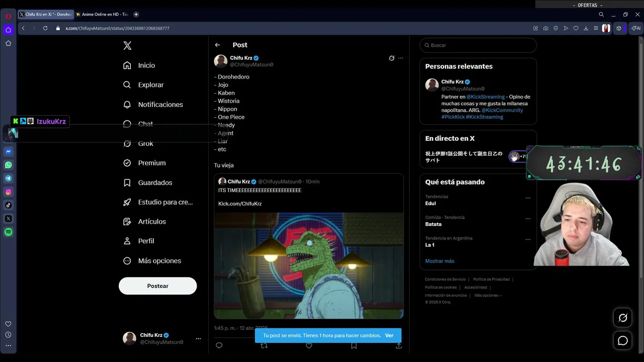Expand Más opciones footer link

[488, 296]
